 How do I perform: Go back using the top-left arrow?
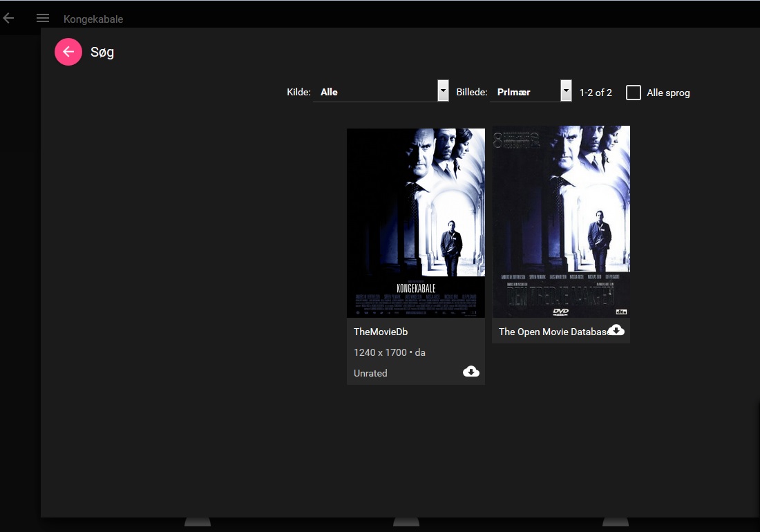coord(9,19)
